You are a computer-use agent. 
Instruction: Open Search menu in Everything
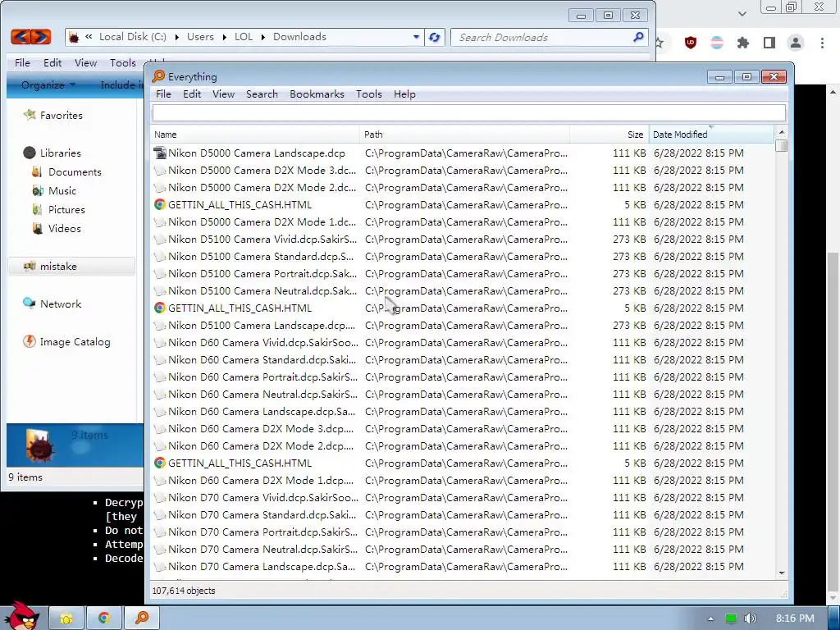(x=262, y=94)
